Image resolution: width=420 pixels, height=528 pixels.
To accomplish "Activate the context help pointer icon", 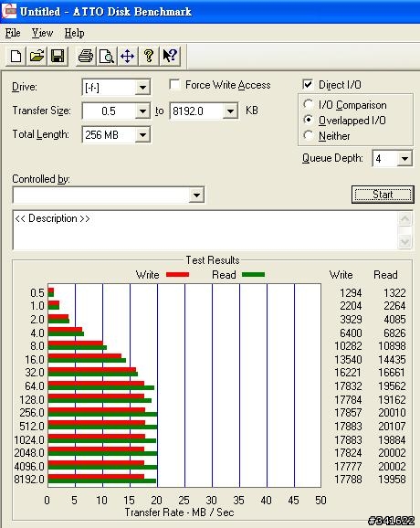I will 170,56.
